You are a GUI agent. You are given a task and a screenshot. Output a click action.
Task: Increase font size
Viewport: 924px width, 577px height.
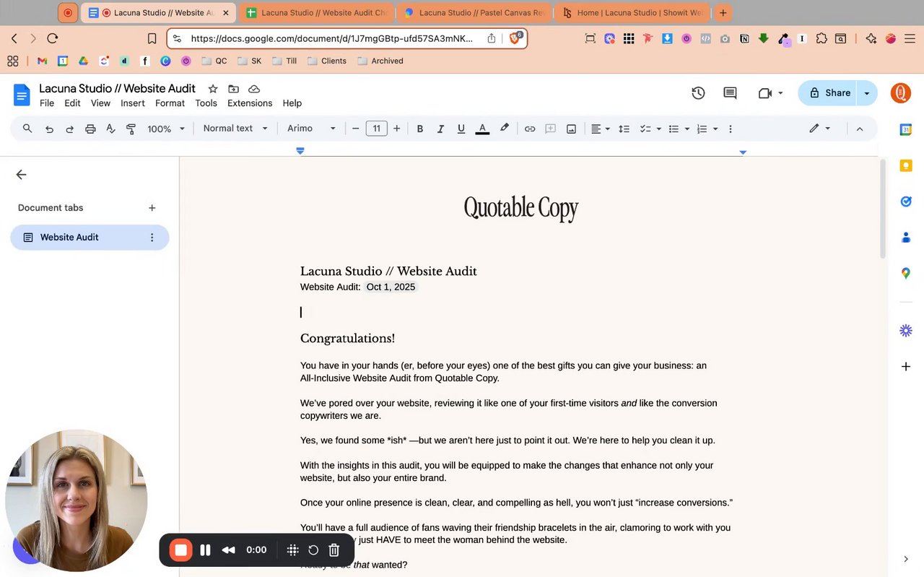click(x=396, y=129)
